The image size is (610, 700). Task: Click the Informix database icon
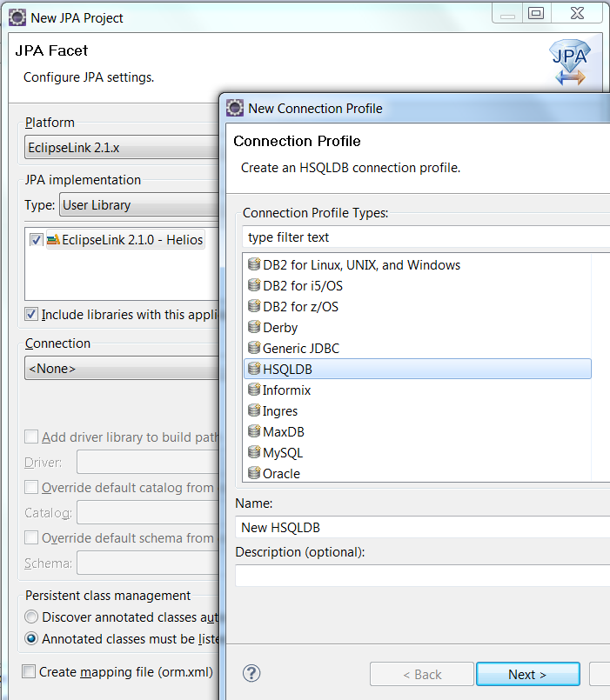click(x=254, y=390)
